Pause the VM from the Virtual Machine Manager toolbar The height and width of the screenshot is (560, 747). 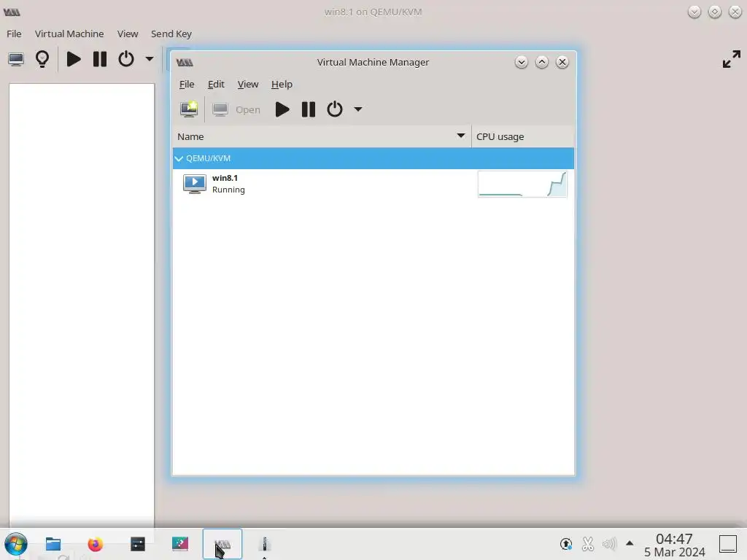(309, 109)
